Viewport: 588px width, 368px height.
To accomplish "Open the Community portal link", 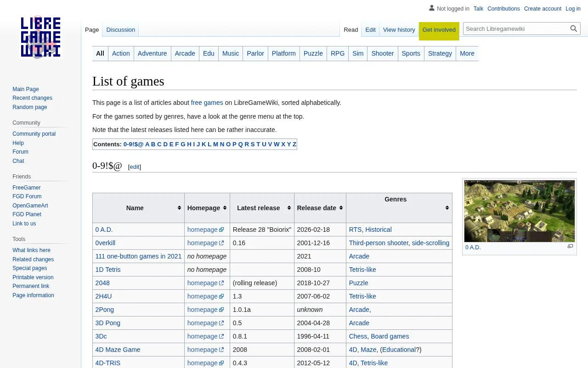I will coord(34,134).
